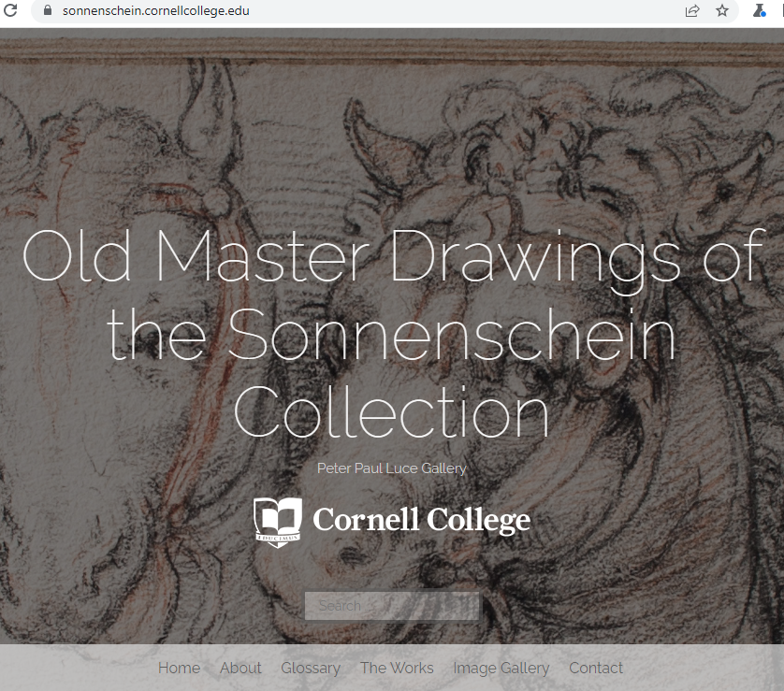784x691 pixels.
Task: Click the Cornell College shield logo
Action: 278,522
